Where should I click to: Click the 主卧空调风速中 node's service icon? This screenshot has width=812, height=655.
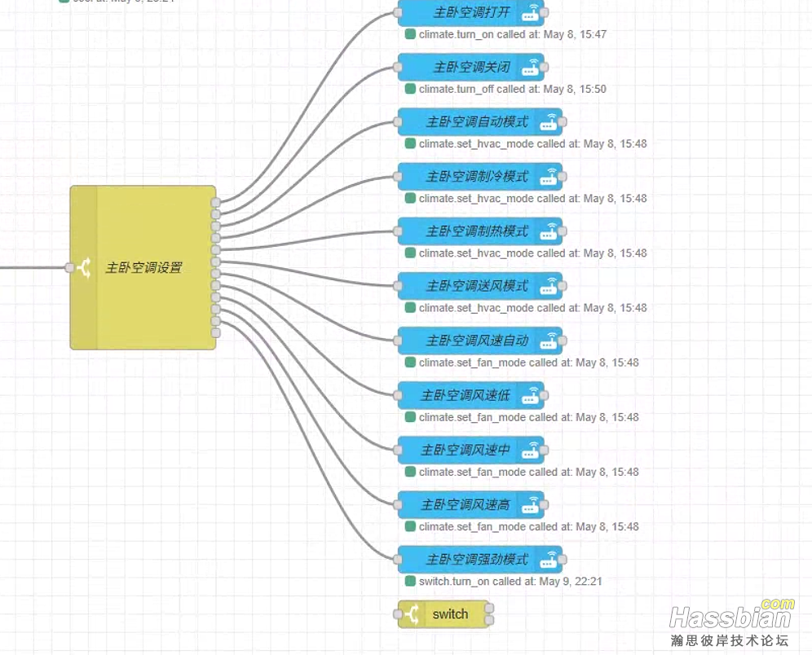point(530,451)
